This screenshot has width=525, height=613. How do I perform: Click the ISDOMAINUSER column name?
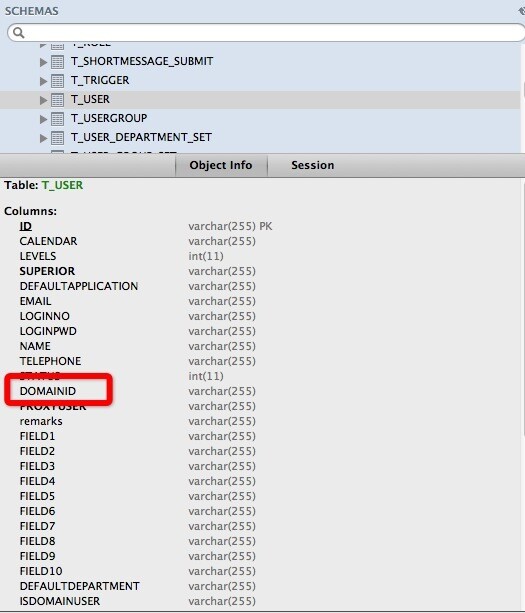[x=60, y=601]
